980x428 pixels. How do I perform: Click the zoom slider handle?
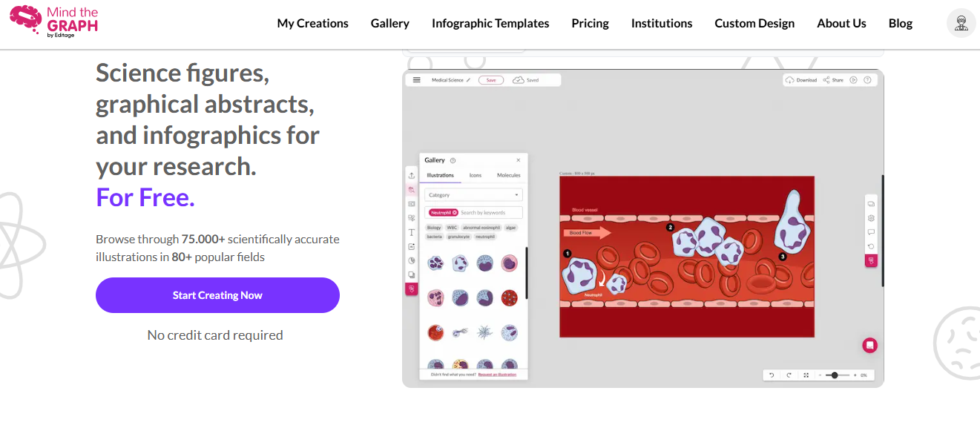tap(835, 375)
